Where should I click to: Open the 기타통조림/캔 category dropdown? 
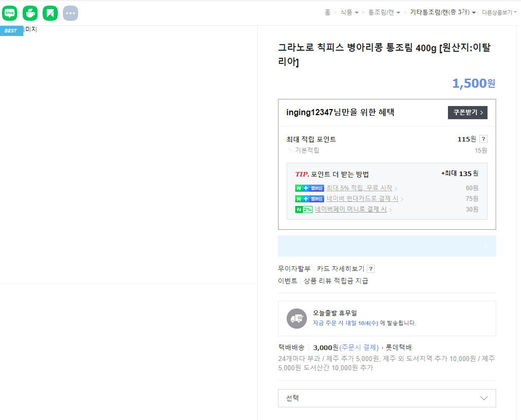[441, 12]
